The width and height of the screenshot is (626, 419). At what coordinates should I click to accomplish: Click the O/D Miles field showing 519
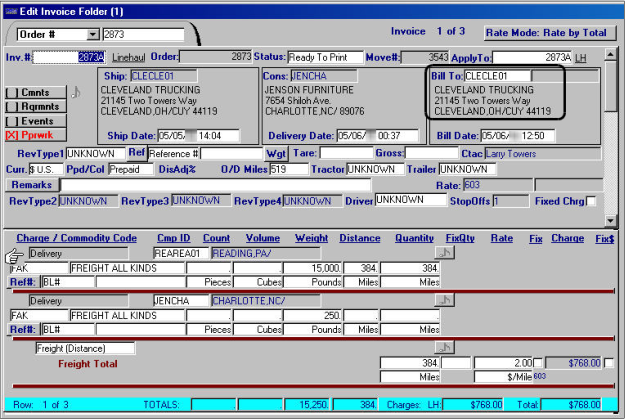click(289, 169)
